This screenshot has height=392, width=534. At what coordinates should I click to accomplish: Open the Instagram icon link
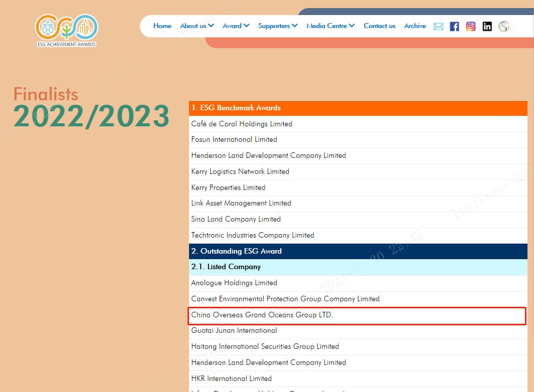471,26
